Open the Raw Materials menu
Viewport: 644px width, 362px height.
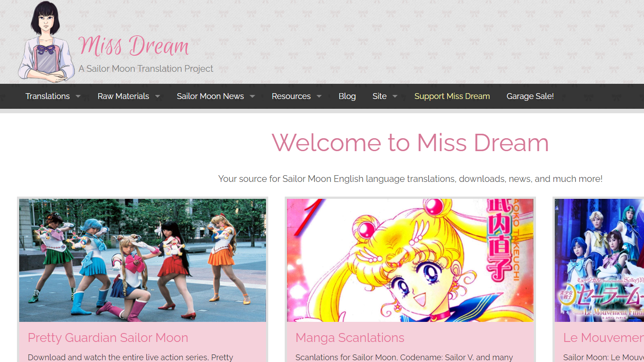click(x=123, y=96)
